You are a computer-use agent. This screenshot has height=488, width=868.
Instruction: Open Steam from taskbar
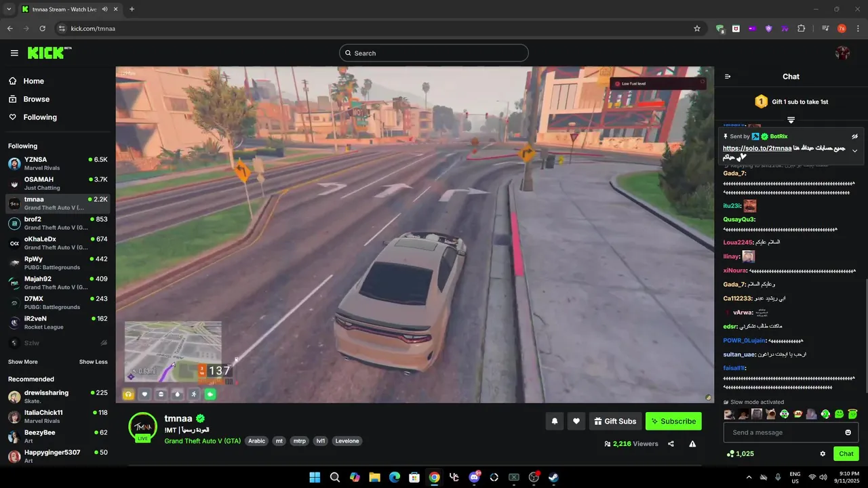pyautogui.click(x=553, y=477)
